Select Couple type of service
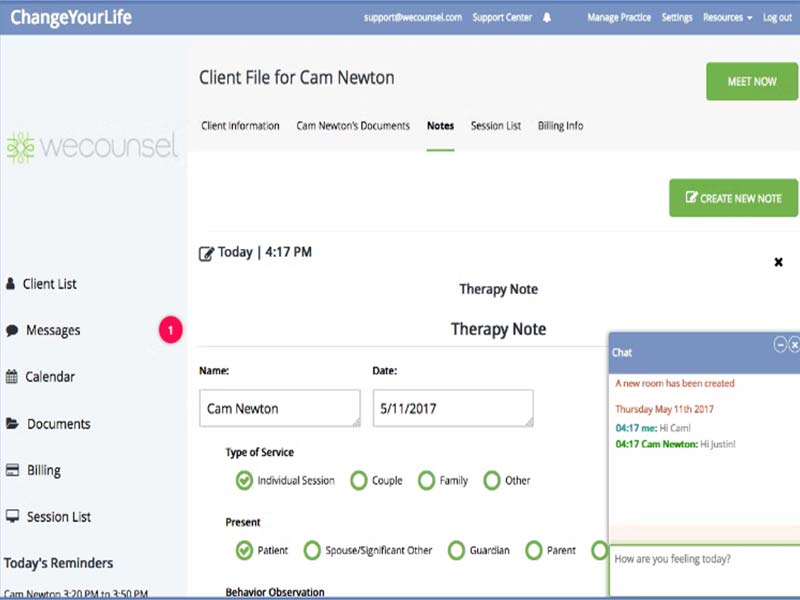This screenshot has width=800, height=600. click(x=359, y=481)
